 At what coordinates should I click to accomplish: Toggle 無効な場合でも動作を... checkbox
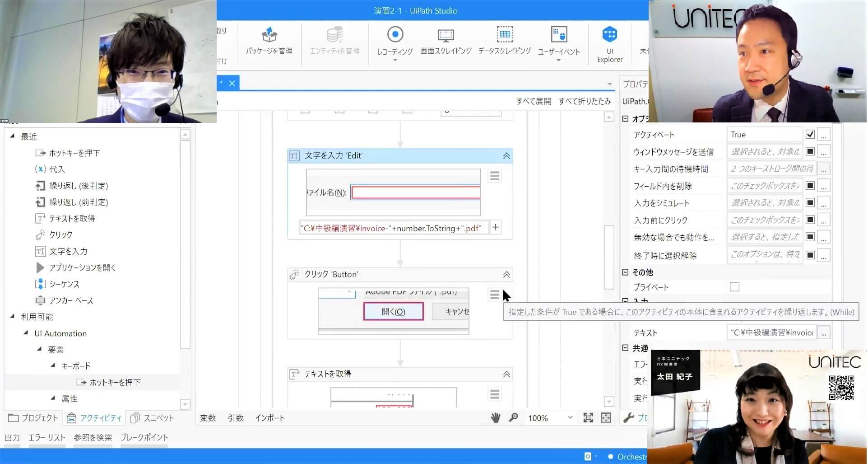[x=810, y=236]
